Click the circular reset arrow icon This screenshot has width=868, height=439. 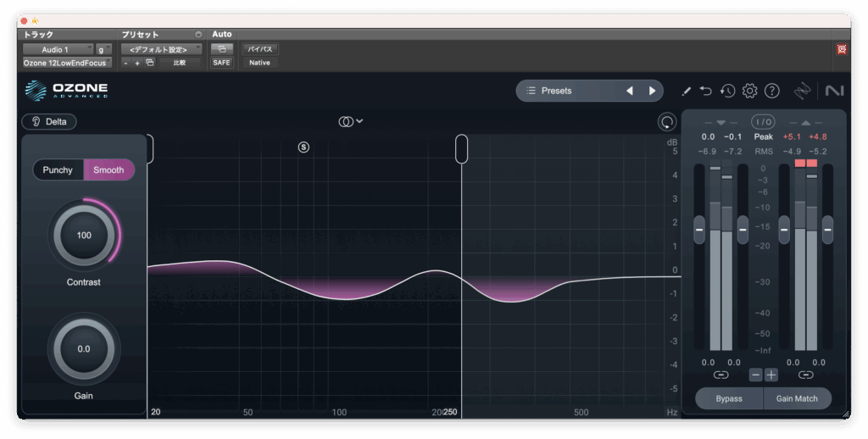tap(667, 122)
